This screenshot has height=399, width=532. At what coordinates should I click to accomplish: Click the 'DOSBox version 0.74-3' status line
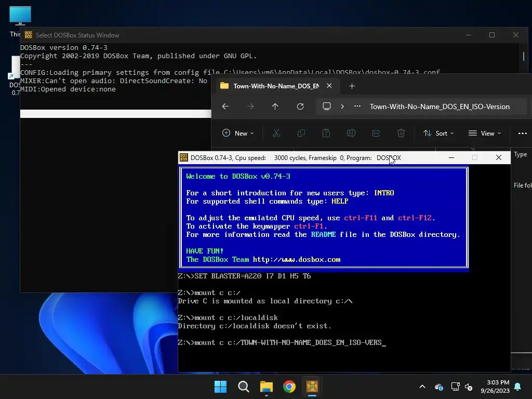[64, 47]
